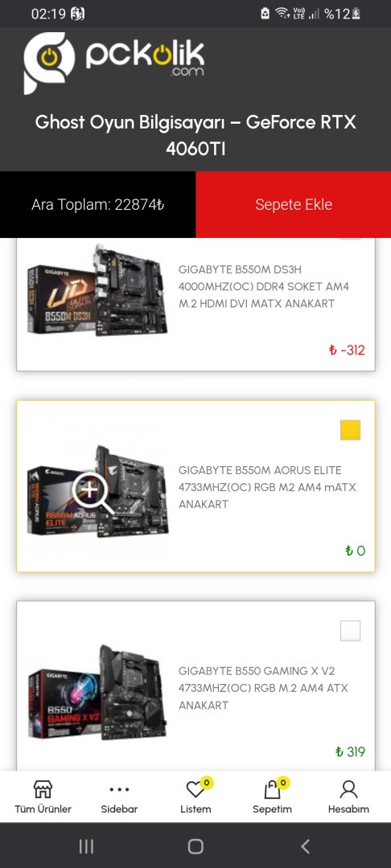391x868 pixels.
Task: Open Hesabım account profile icon
Action: (348, 789)
